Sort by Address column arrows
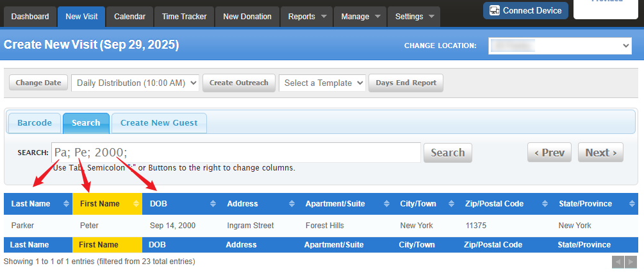Image resolution: width=644 pixels, height=275 pixels. coord(292,204)
